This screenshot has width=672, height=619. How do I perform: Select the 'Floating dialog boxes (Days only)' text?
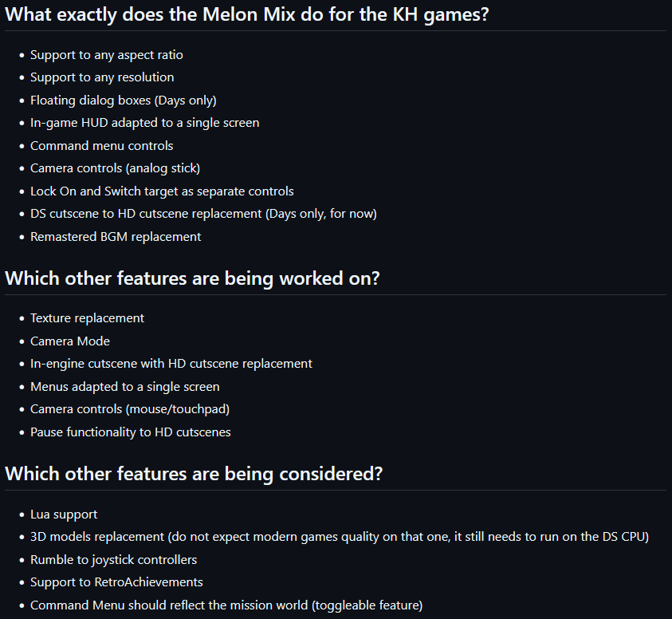click(x=124, y=101)
